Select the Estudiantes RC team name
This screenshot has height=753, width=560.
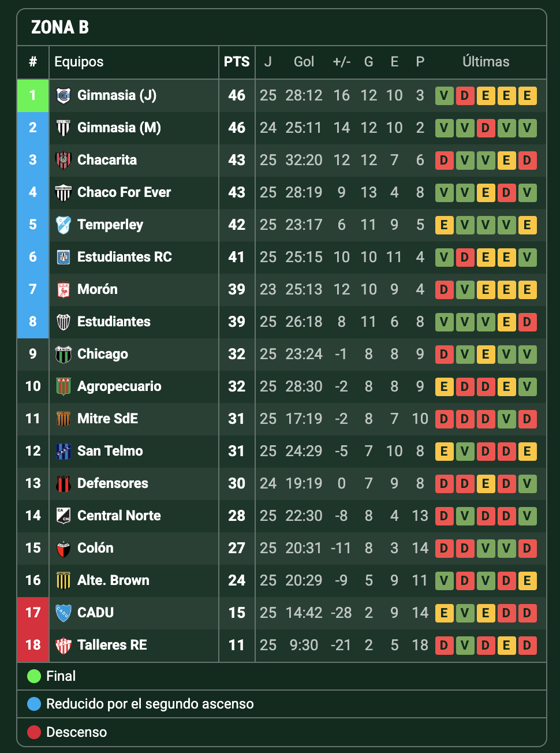125,257
